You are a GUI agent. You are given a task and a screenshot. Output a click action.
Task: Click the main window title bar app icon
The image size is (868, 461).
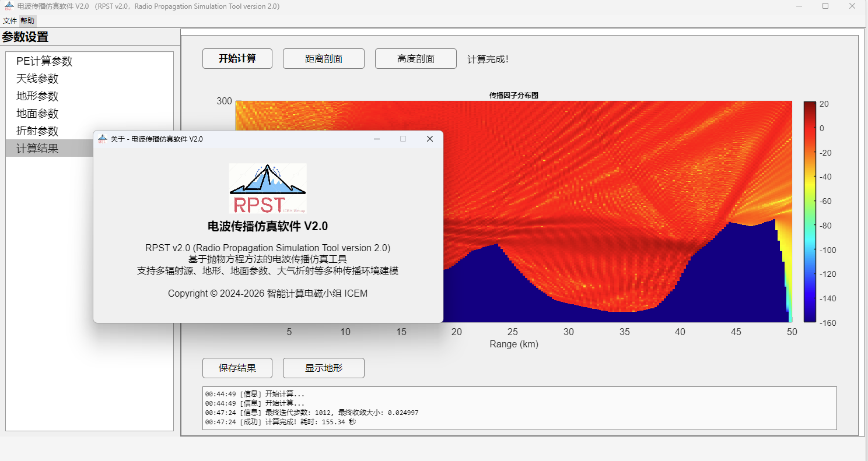[9, 6]
